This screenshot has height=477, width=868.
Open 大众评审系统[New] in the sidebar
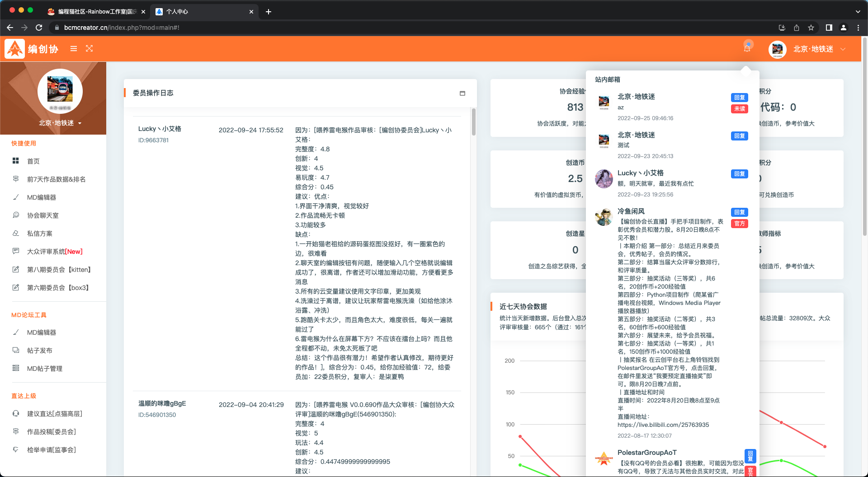(x=55, y=252)
